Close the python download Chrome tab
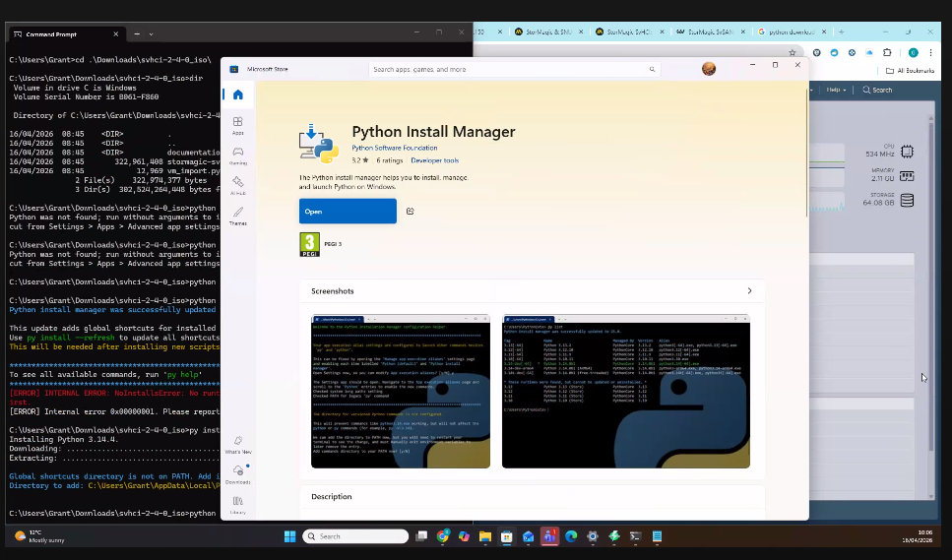The height and width of the screenshot is (560, 952). 824,31
